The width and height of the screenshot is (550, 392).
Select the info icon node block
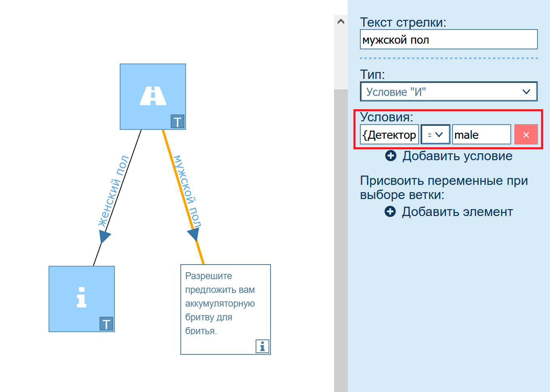81,298
